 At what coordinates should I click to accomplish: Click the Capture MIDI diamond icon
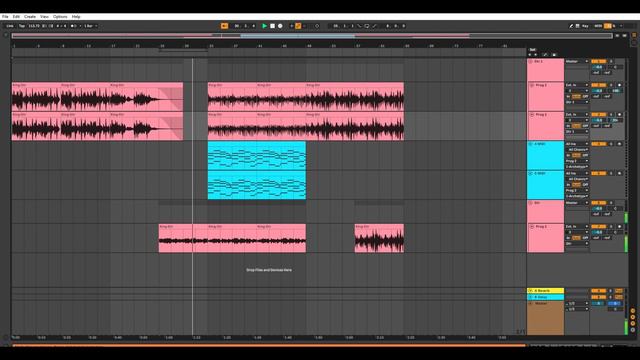317,26
